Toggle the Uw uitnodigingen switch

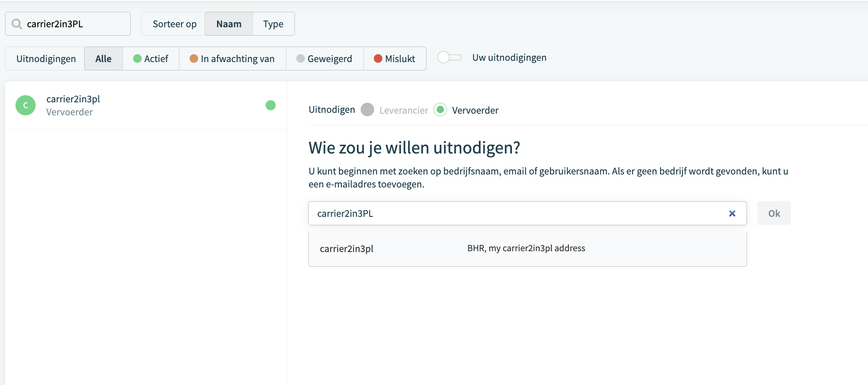[x=449, y=57]
